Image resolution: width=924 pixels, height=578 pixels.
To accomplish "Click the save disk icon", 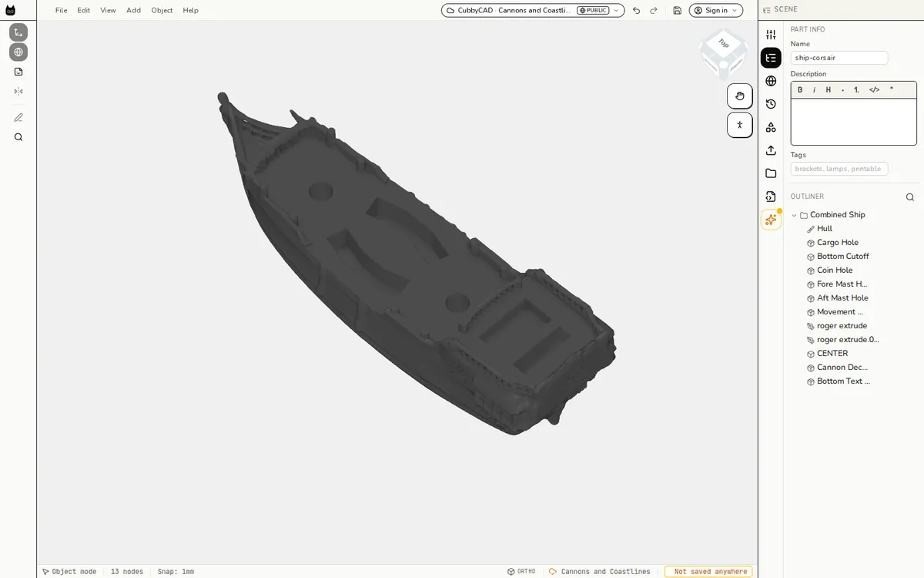I will coord(677,10).
